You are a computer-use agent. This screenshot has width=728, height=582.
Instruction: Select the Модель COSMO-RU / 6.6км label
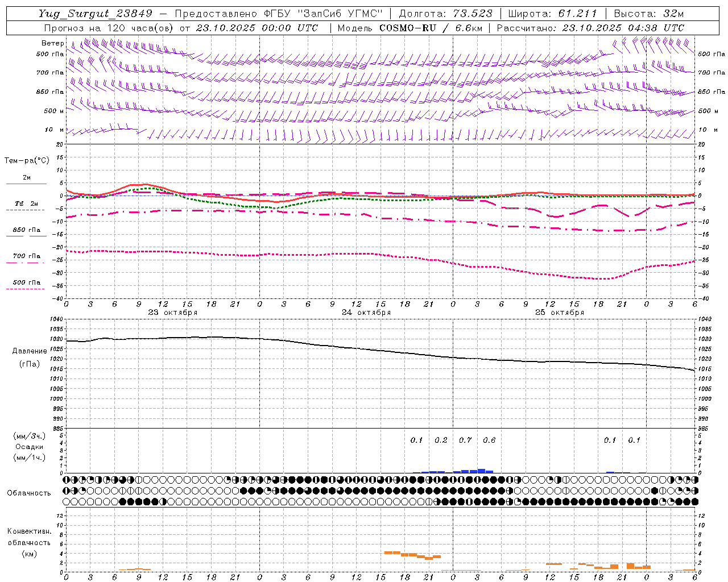[409, 28]
